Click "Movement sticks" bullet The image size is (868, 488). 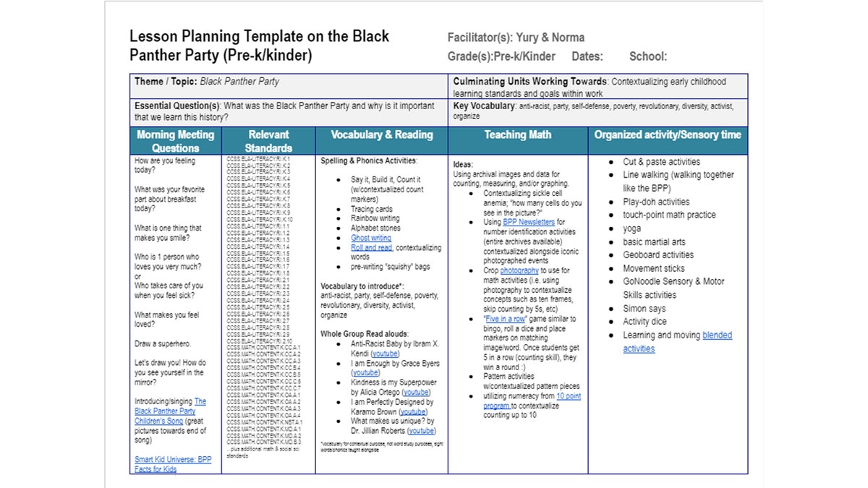click(654, 268)
